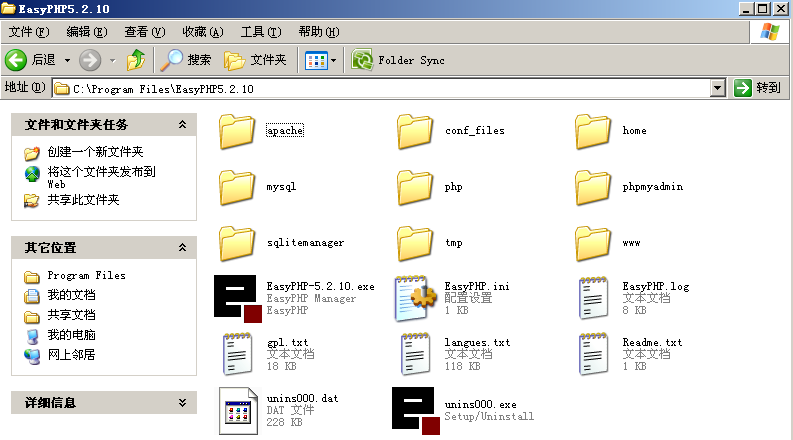Image resolution: width=793 pixels, height=440 pixels.
Task: Open the Forward button history dropdown
Action: point(113,61)
